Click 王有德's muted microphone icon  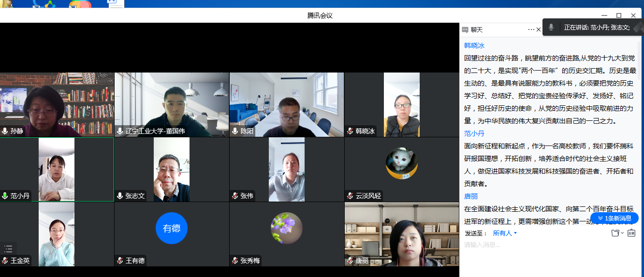pyautogui.click(x=120, y=261)
